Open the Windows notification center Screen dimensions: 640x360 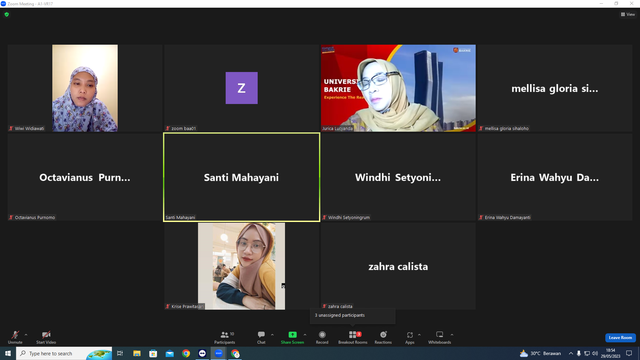click(x=629, y=353)
